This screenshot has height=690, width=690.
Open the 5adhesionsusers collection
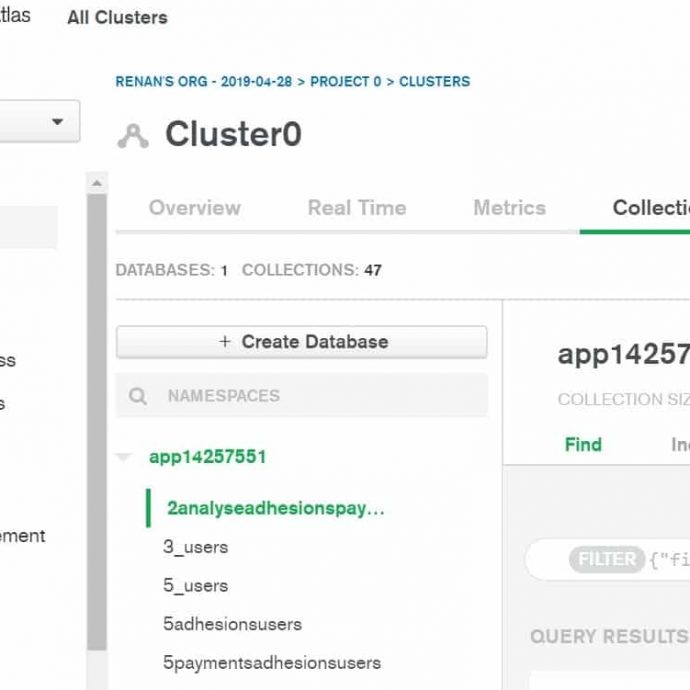click(232, 624)
